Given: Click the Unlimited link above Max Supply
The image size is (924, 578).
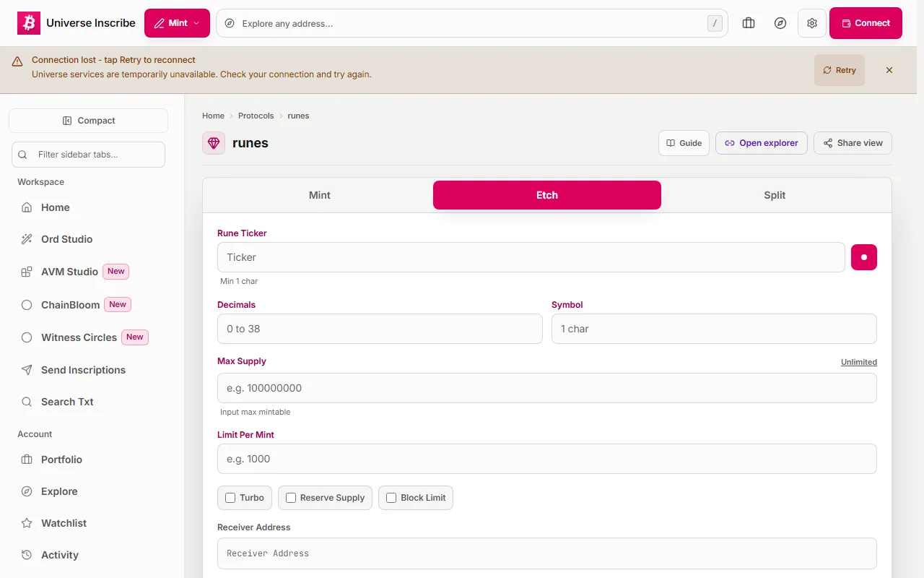Looking at the screenshot, I should [859, 362].
